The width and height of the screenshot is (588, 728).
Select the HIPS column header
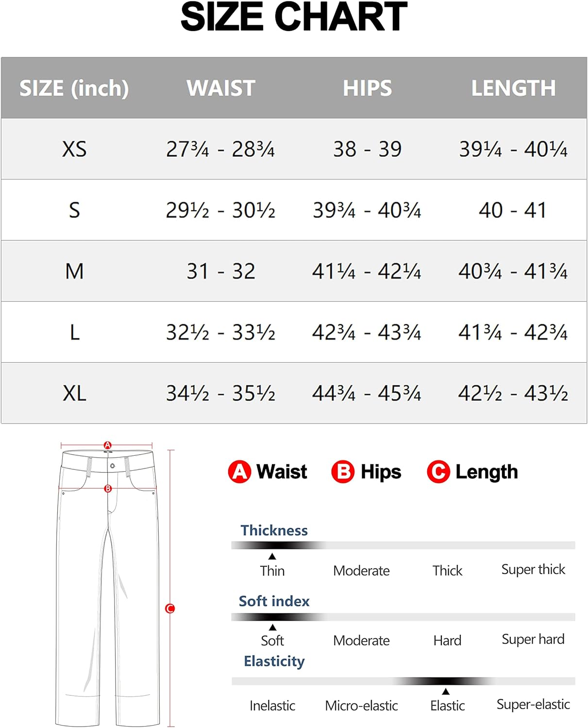[x=367, y=88]
